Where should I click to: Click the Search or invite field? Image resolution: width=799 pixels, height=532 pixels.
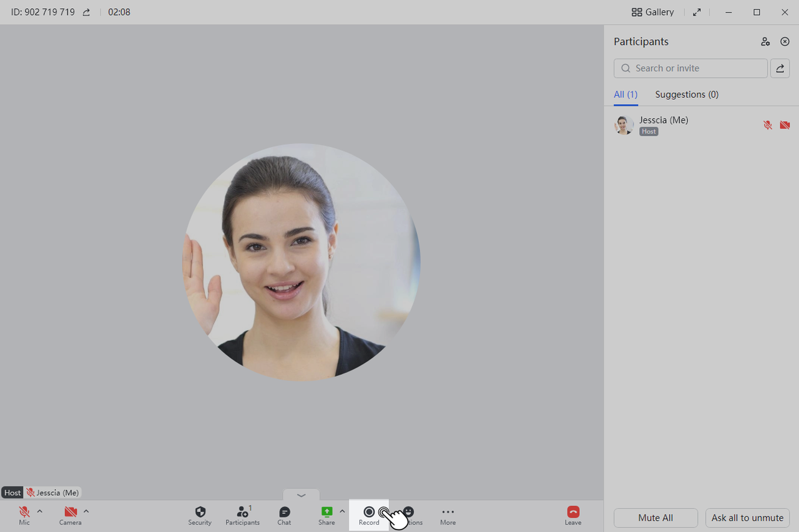click(690, 69)
